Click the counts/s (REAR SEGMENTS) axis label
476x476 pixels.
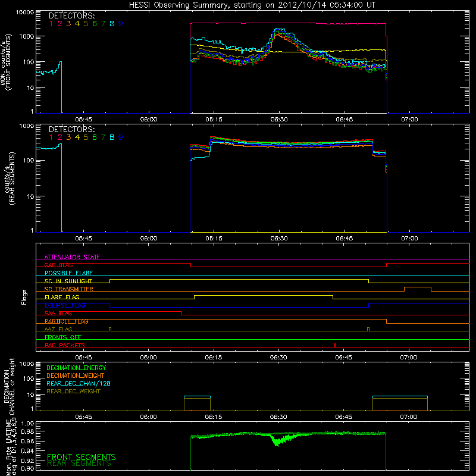10,178
